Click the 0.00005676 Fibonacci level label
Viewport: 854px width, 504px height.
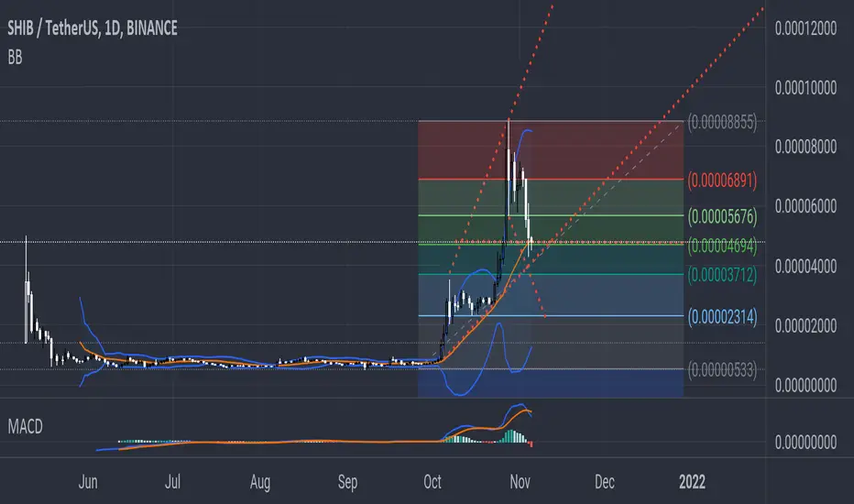(722, 217)
